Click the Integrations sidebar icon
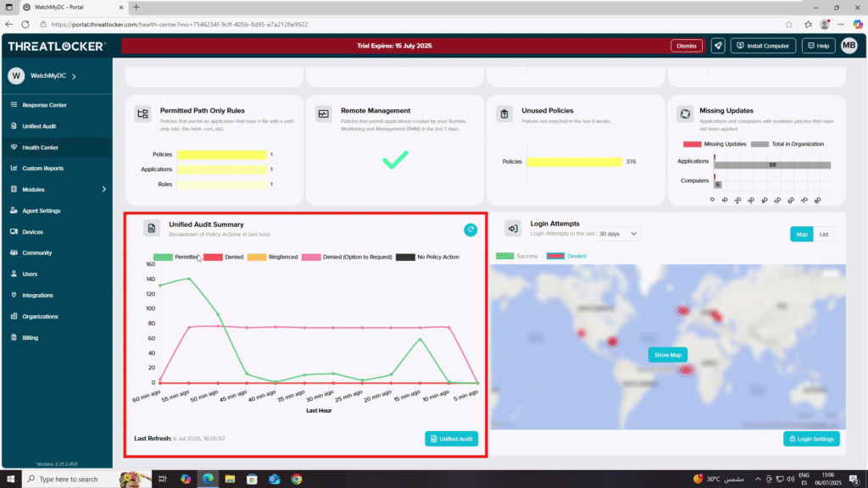The width and height of the screenshot is (868, 488). pyautogui.click(x=14, y=295)
